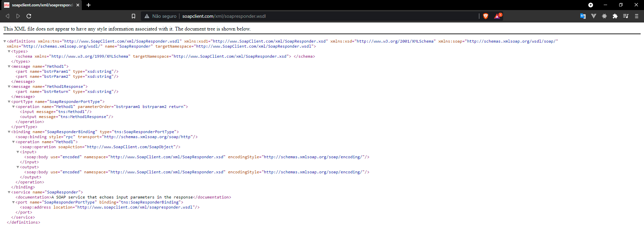Viewport: 644px width, 229px height.
Task: Go back to the previous page
Action: pyautogui.click(x=7, y=16)
